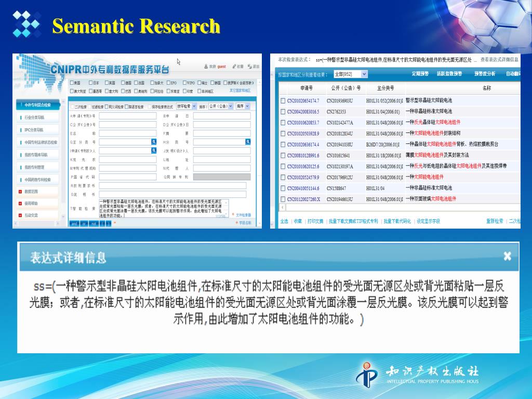Enable the 保存检索表达式 checkbox

[x=149, y=107]
